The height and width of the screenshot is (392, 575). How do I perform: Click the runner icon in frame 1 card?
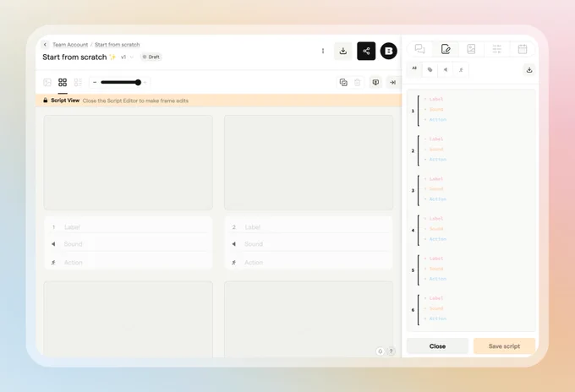tap(53, 262)
